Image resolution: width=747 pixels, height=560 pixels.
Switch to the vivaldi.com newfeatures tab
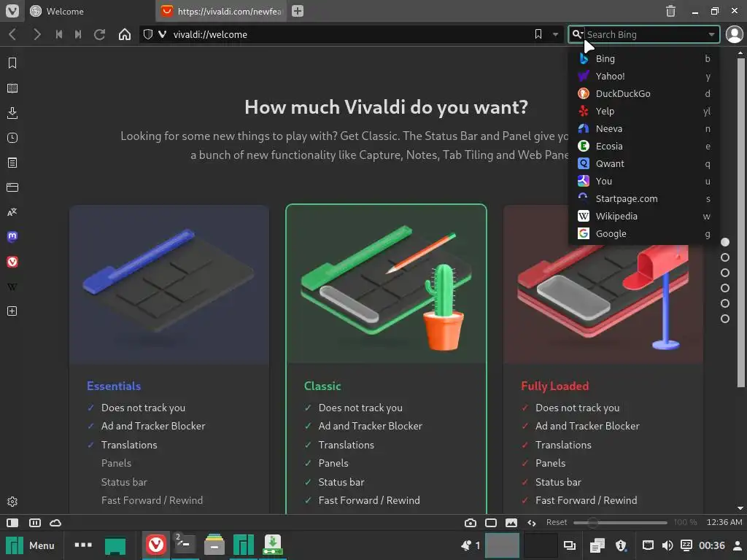[222, 11]
